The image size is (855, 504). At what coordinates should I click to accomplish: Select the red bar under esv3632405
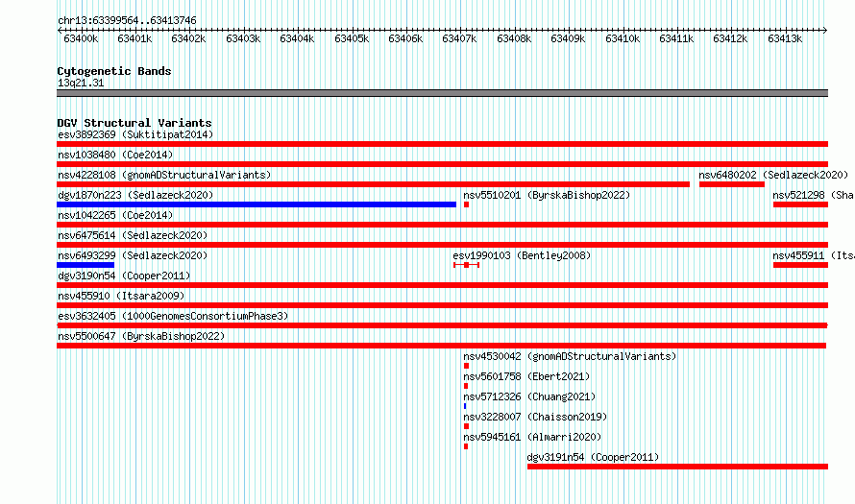(442, 325)
